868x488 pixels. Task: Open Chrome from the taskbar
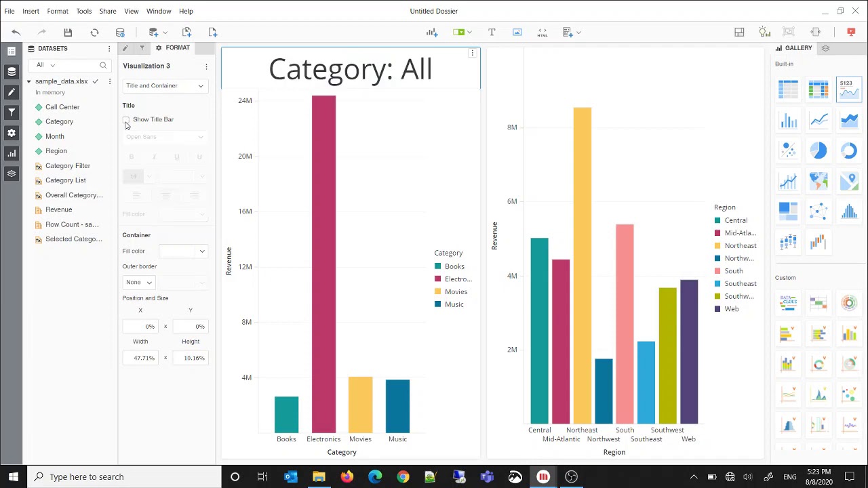point(403,476)
